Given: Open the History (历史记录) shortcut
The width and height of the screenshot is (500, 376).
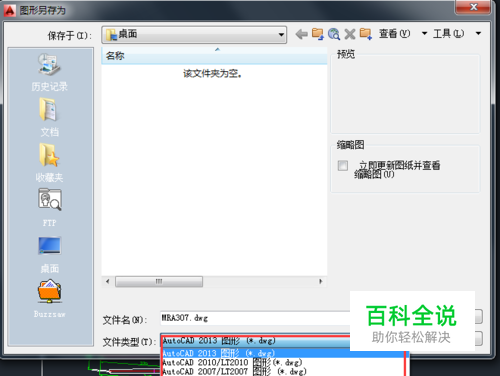Looking at the screenshot, I should tap(49, 72).
